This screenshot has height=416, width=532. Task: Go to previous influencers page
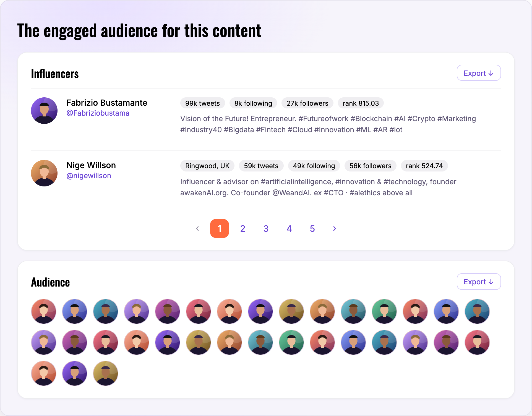click(197, 228)
